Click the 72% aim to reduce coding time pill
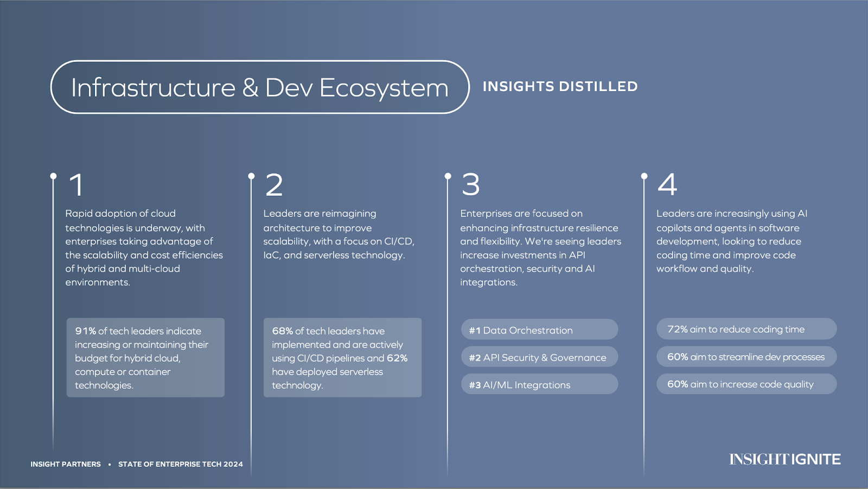Screen dimensions: 868x489 746,329
